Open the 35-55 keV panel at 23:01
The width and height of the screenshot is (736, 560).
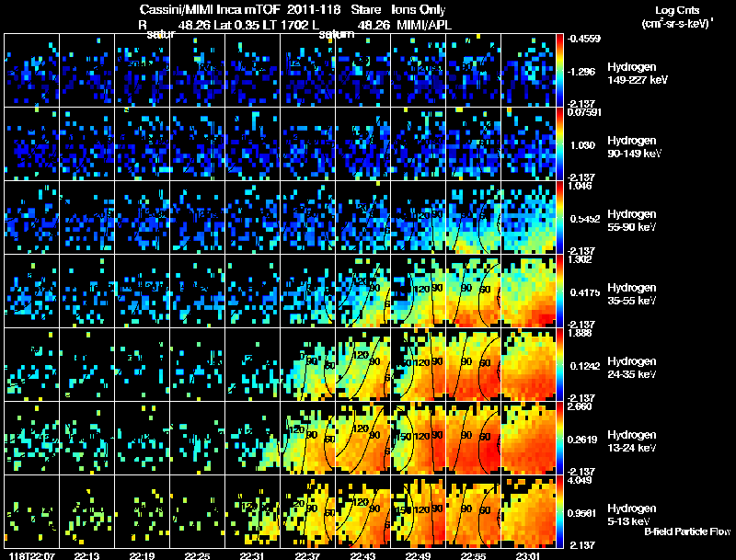[x=528, y=291]
